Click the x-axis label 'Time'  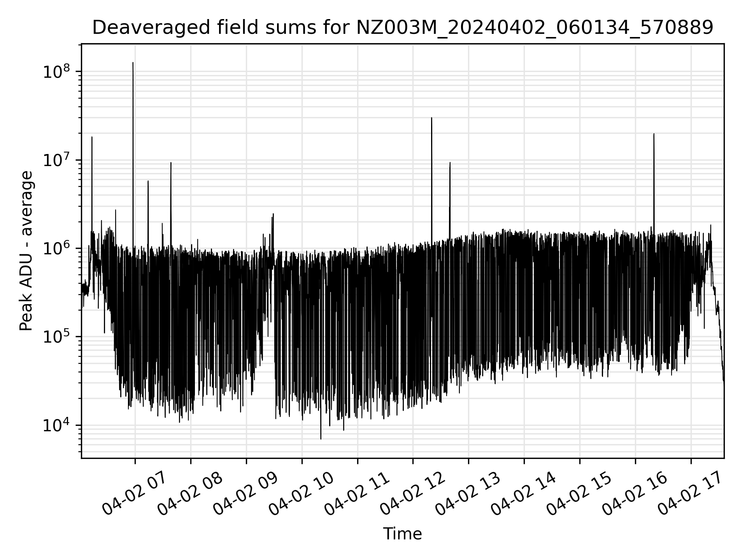(x=402, y=534)
